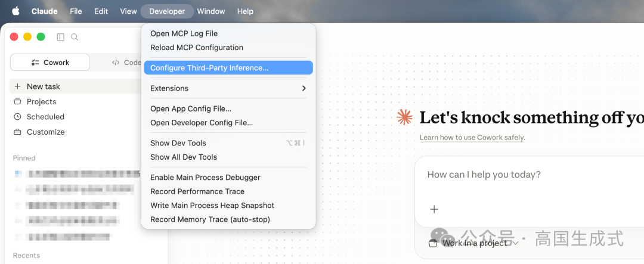Switch to the Cowork tab
This screenshot has height=264, width=644.
tap(50, 63)
